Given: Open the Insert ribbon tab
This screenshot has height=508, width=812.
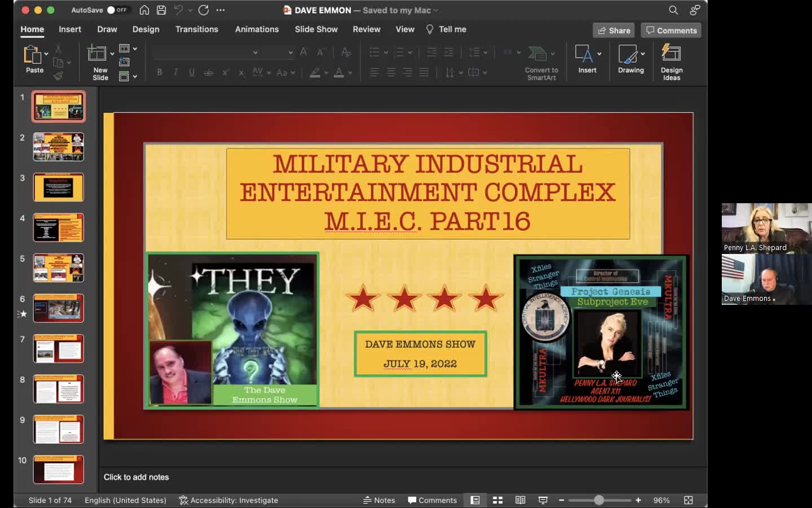Looking at the screenshot, I should (x=70, y=29).
